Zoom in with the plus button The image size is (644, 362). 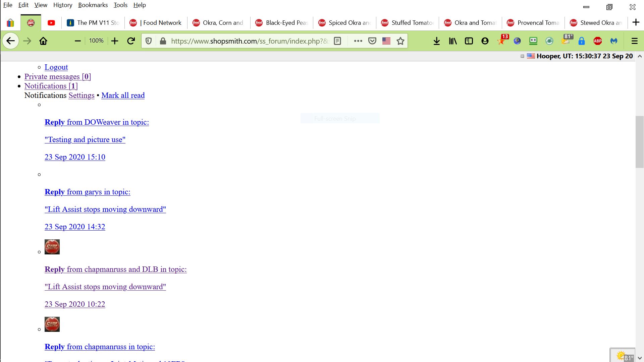click(115, 41)
